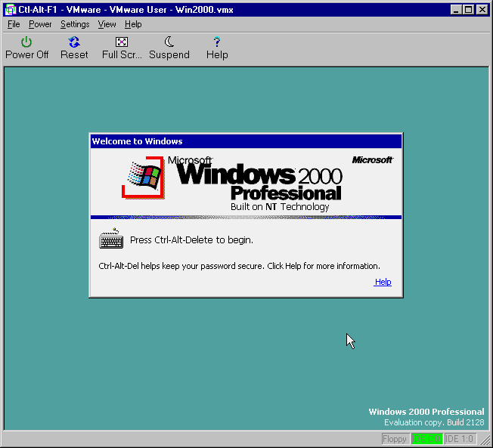The width and height of the screenshot is (493, 448).
Task: Open the Settings menu
Action: (x=75, y=24)
